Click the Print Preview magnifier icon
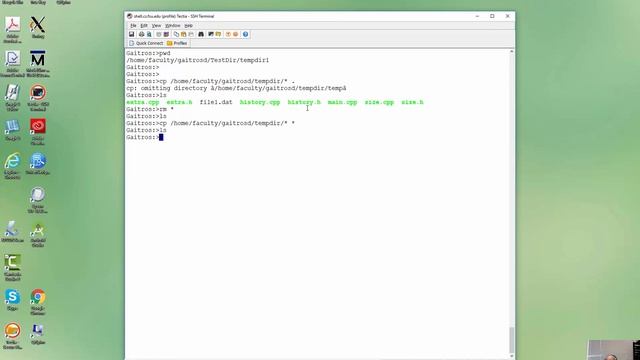 click(149, 34)
